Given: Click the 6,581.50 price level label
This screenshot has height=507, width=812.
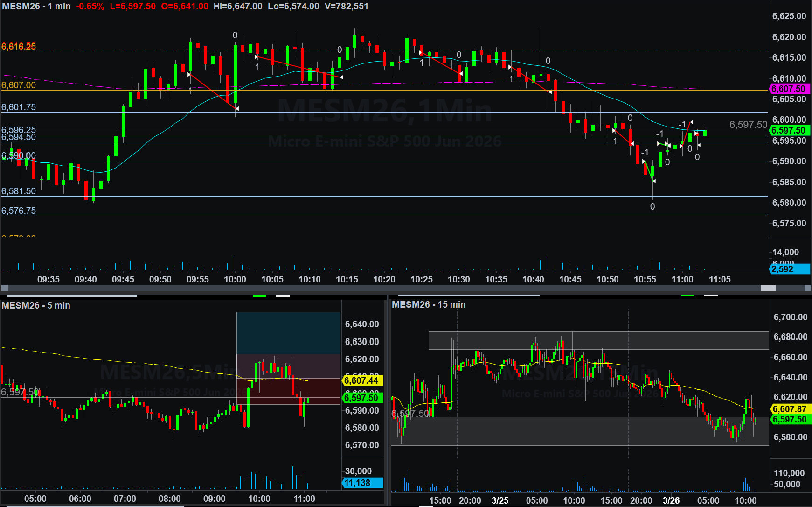Looking at the screenshot, I should click(19, 191).
